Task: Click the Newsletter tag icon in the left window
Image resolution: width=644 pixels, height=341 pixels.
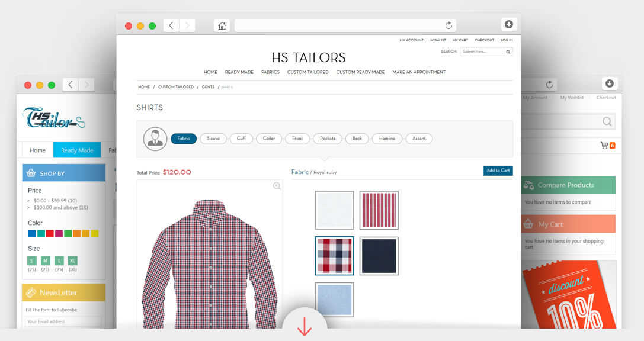Action: 31,292
